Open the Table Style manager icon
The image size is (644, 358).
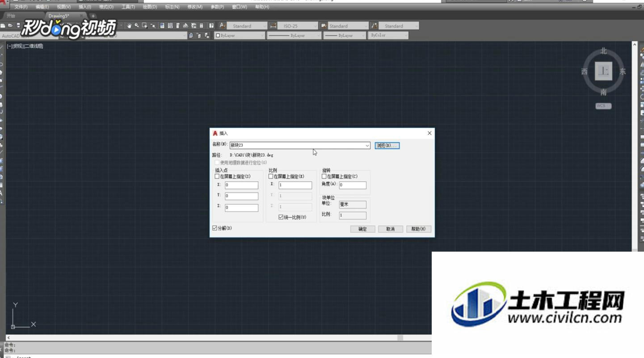point(324,25)
